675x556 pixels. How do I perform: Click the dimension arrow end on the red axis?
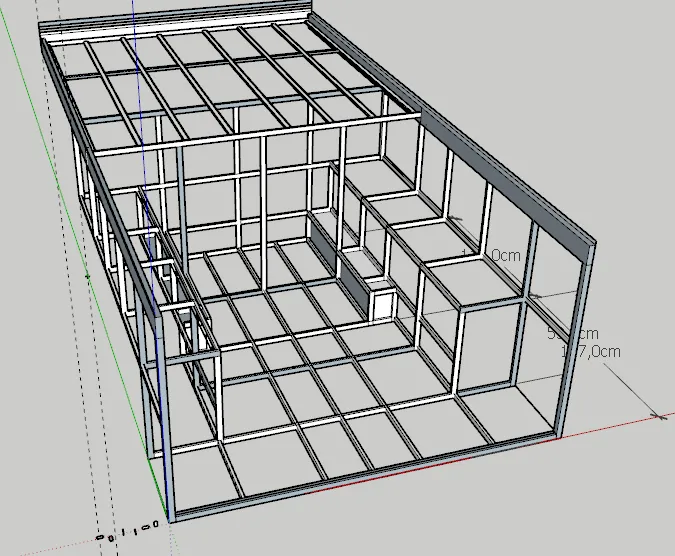pyautogui.click(x=659, y=415)
